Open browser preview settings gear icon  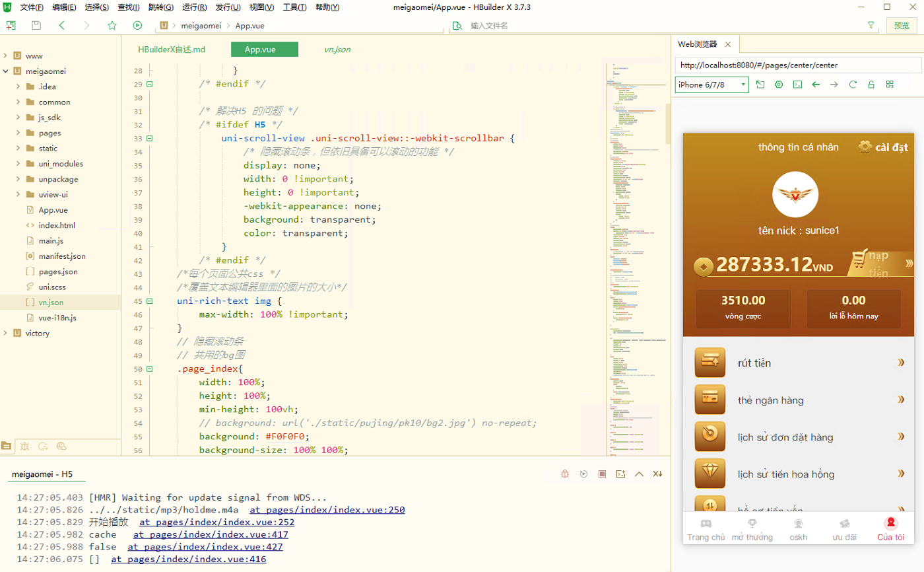(779, 85)
